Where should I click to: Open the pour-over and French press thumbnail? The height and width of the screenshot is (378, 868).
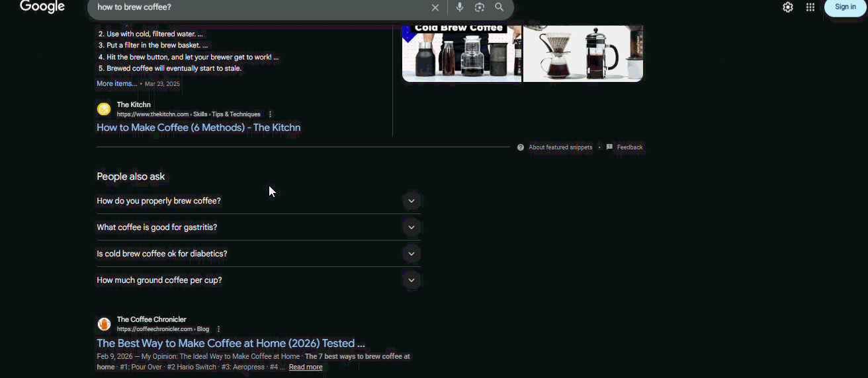click(x=583, y=53)
